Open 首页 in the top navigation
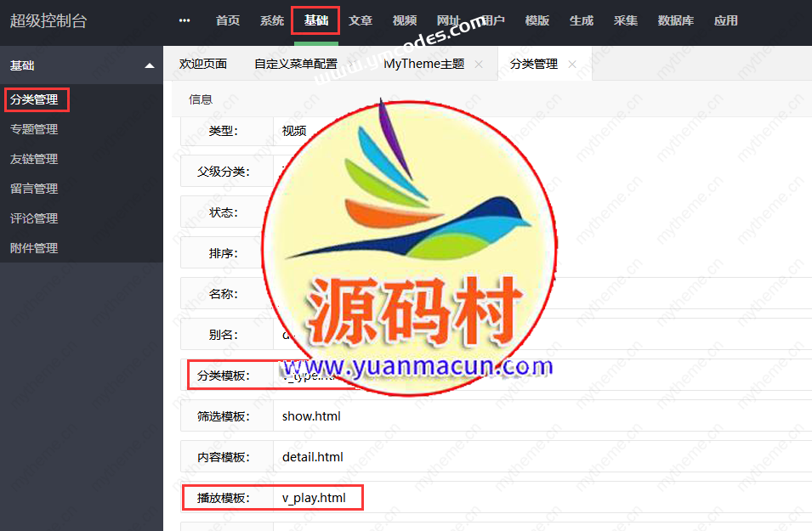Image resolution: width=812 pixels, height=531 pixels. pos(228,20)
